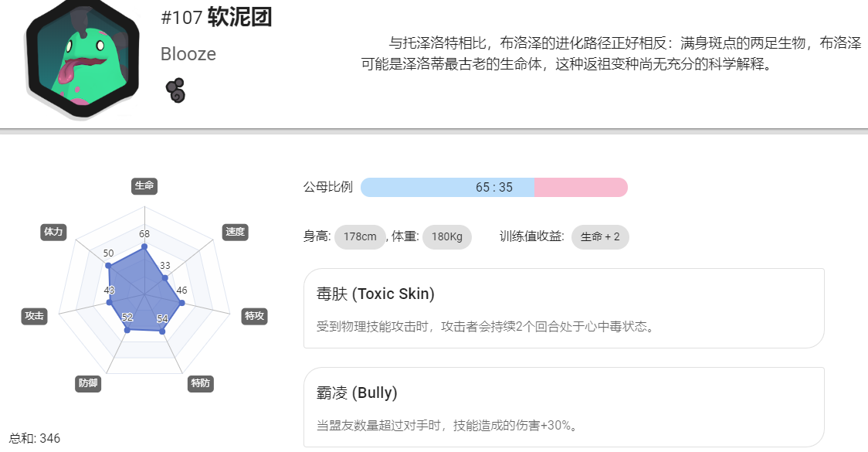
Task: Click the 68 HP data point on radar
Action: pos(144,246)
